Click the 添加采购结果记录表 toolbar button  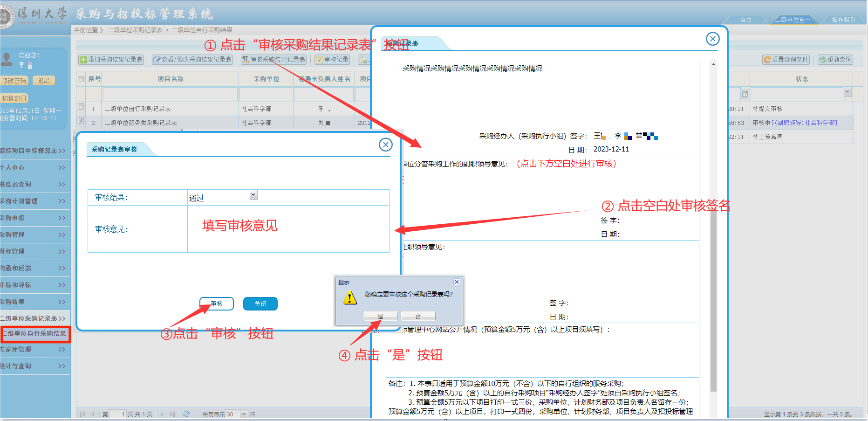click(111, 60)
